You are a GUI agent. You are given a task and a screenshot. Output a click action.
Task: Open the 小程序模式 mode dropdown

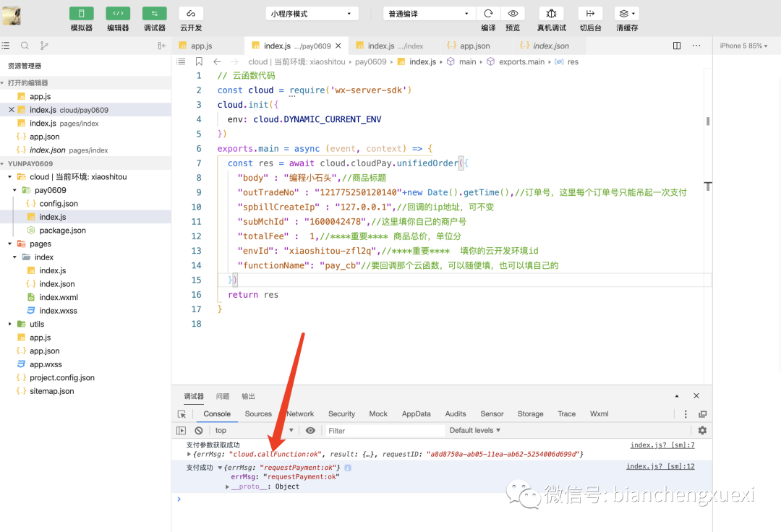click(312, 14)
